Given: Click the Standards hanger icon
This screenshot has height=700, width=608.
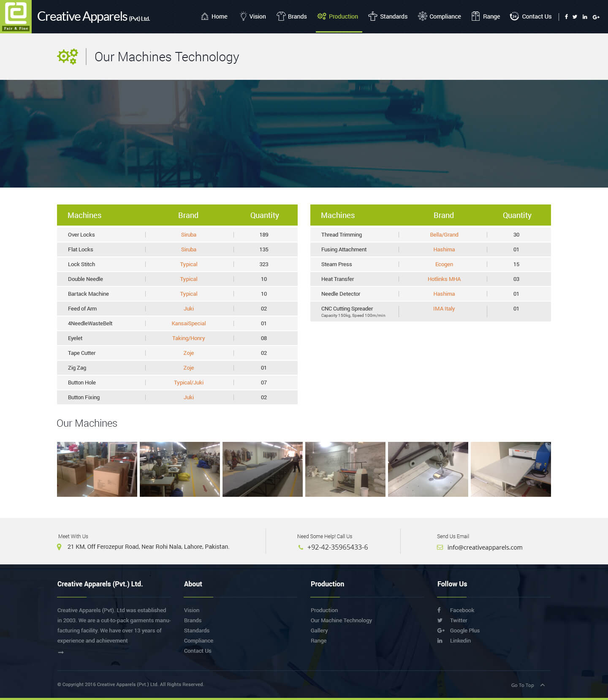Looking at the screenshot, I should (x=373, y=16).
